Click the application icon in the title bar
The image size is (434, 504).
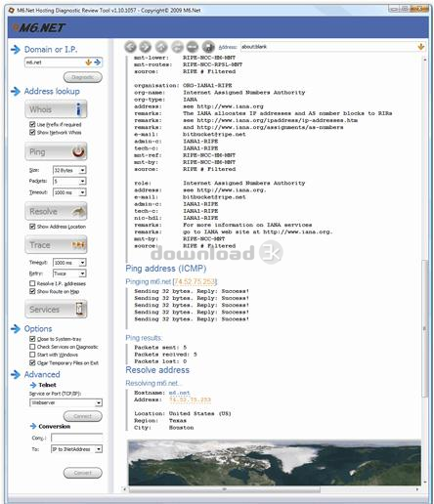[x=12, y=11]
